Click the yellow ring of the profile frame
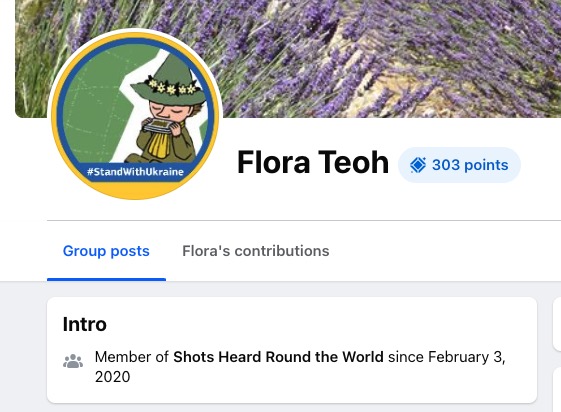This screenshot has width=561, height=412. pos(135,193)
